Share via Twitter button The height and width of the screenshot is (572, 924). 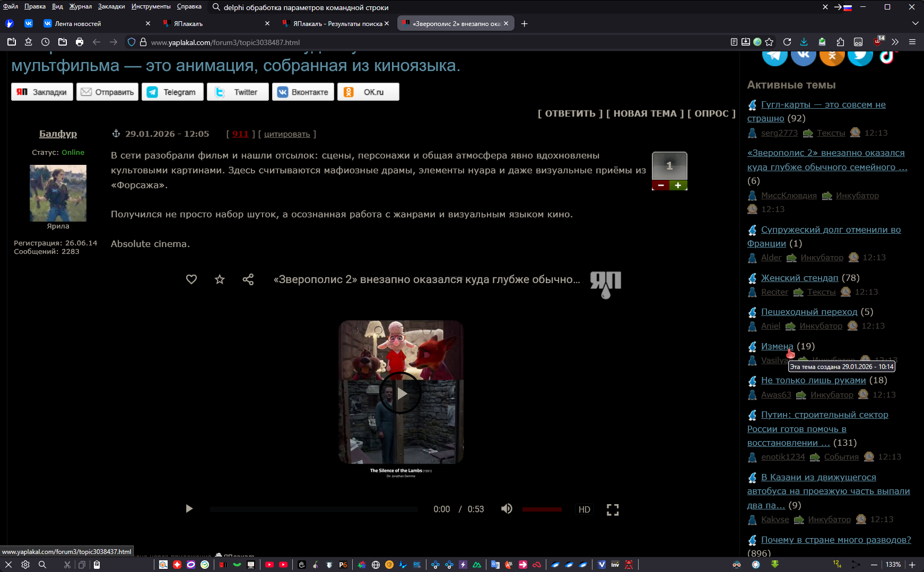coord(238,92)
